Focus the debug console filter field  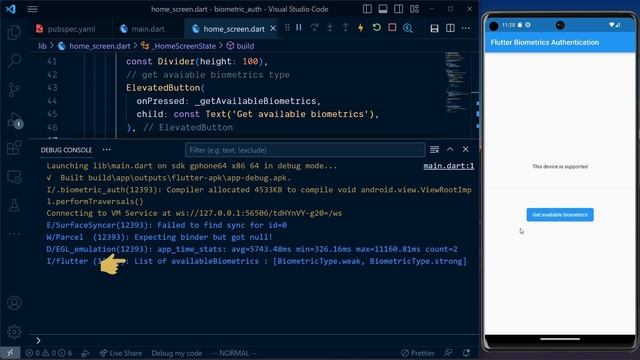pos(305,150)
